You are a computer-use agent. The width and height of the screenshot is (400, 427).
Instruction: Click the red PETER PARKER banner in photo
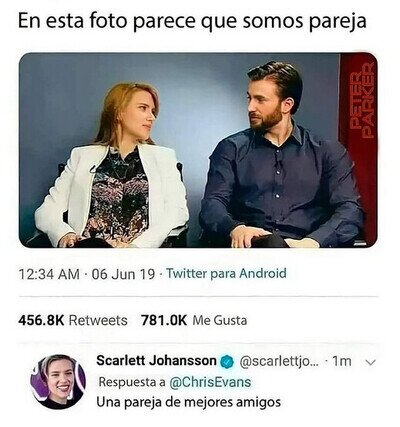point(358,147)
